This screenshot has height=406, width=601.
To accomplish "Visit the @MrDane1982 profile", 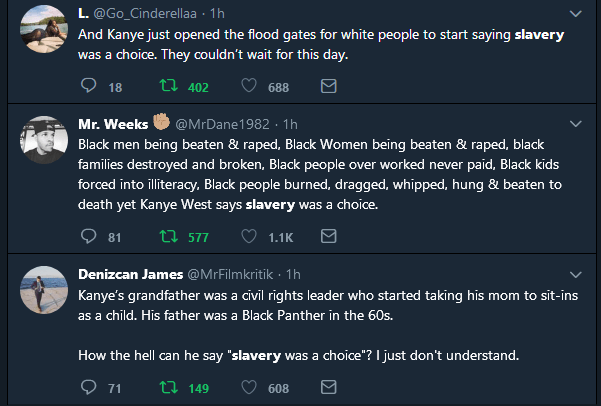I will tap(226, 124).
